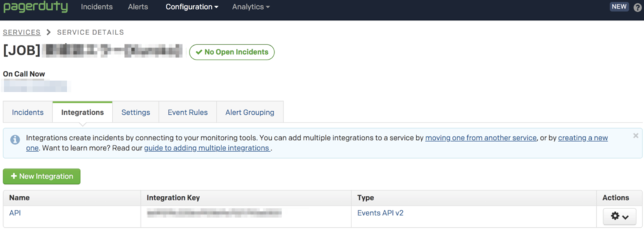
Task: Open Incidents in the top navigation
Action: point(96,7)
